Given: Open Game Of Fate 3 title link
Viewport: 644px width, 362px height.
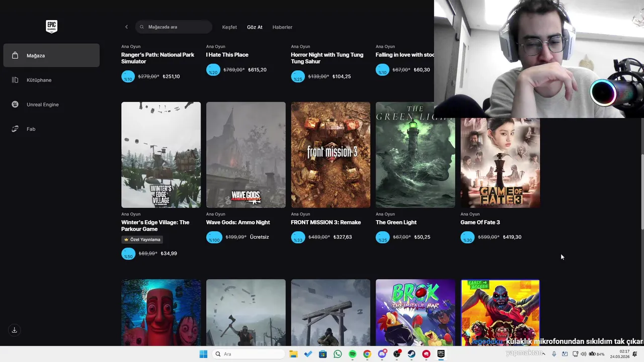Looking at the screenshot, I should coord(480,222).
